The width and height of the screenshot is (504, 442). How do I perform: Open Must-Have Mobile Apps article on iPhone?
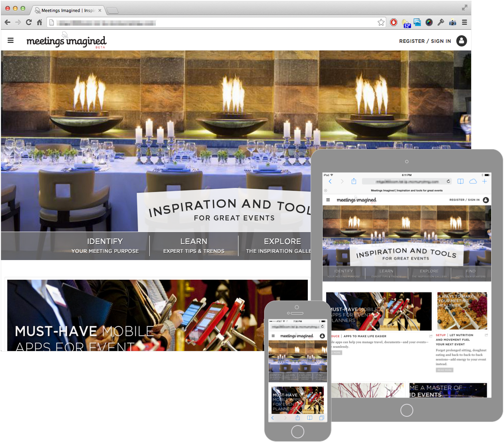pos(298,400)
